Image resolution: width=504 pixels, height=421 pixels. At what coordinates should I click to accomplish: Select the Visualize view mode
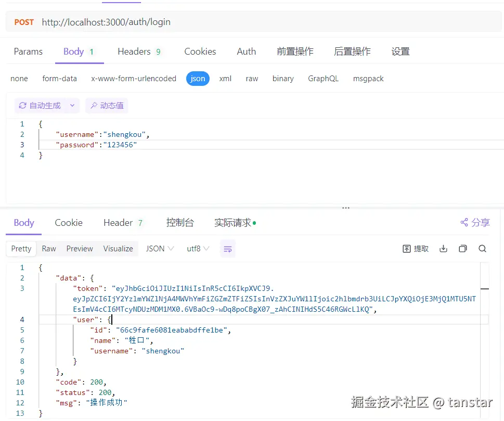118,249
